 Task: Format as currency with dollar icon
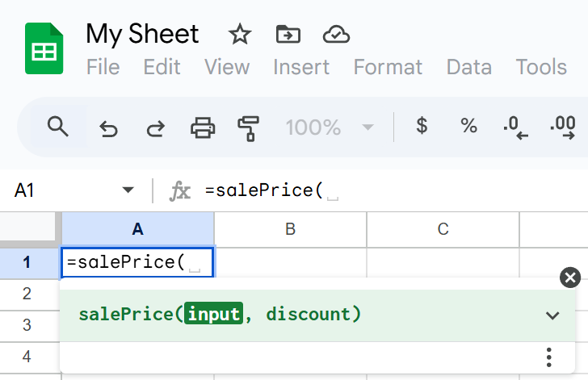pos(421,127)
